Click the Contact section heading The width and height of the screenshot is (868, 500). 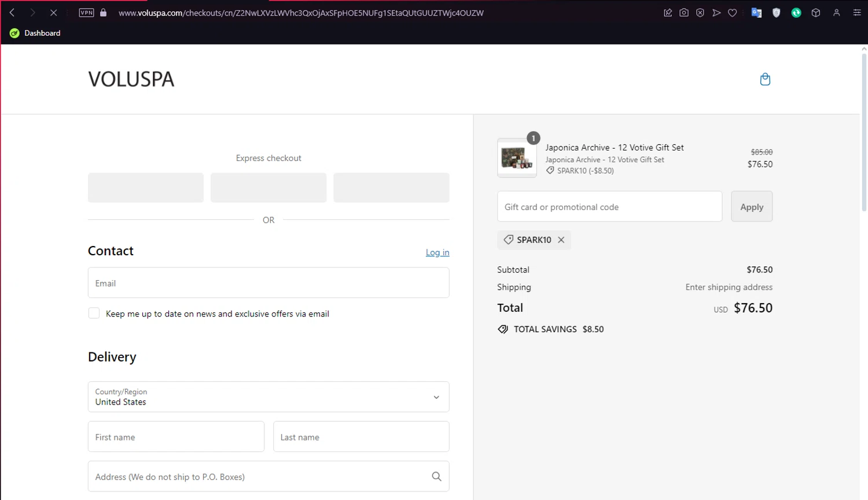111,251
